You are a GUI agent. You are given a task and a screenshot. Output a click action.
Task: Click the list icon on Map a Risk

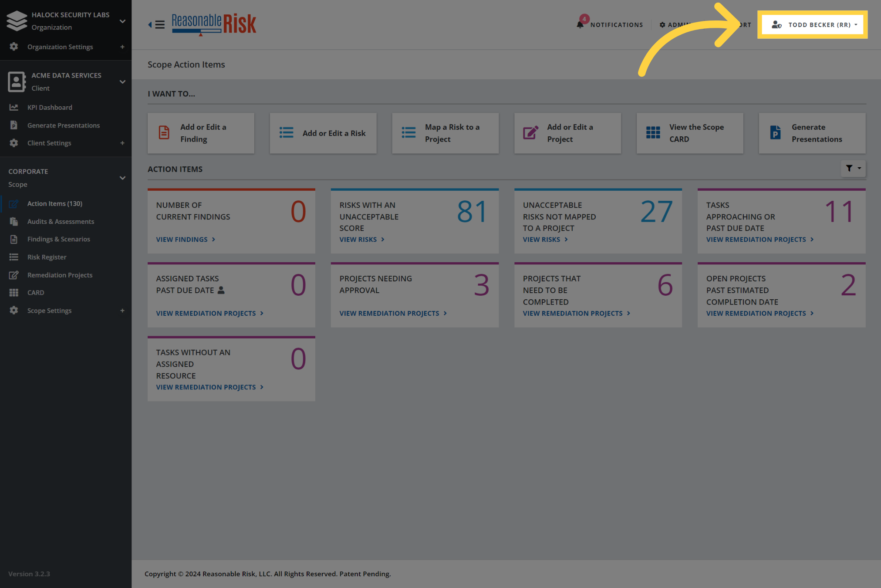click(x=408, y=132)
